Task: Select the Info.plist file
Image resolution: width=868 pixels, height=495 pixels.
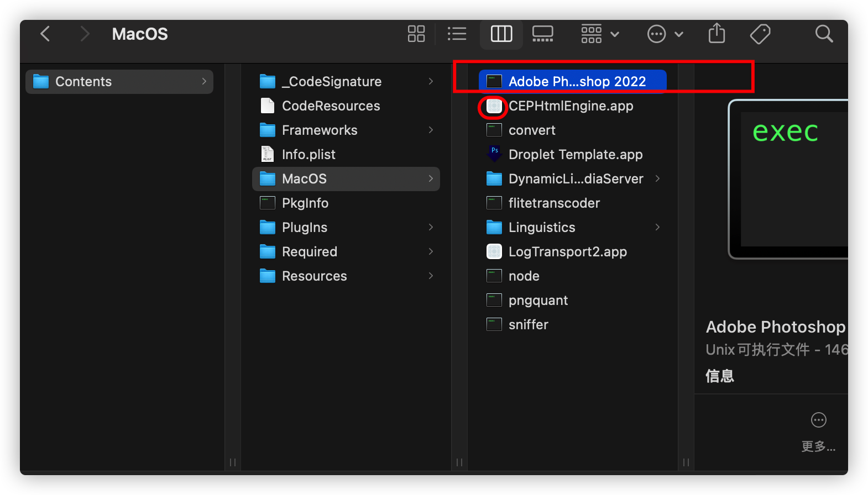Action: pos(346,155)
